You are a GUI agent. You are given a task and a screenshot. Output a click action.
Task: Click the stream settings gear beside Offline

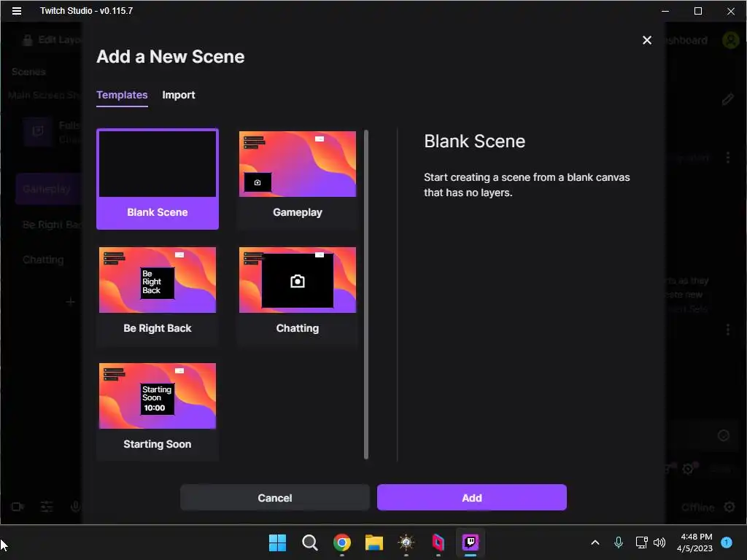(x=729, y=507)
